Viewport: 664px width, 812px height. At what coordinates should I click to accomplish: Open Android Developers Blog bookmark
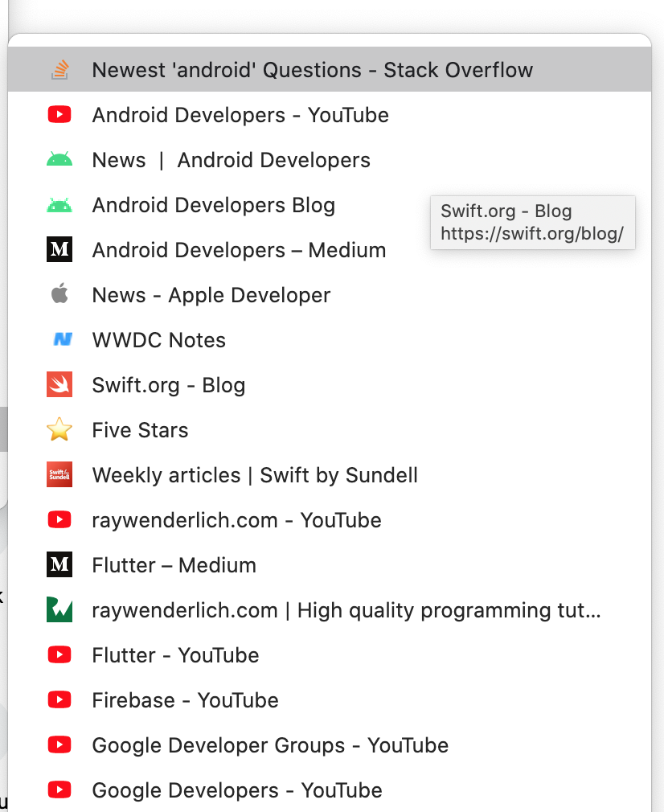pos(330,204)
